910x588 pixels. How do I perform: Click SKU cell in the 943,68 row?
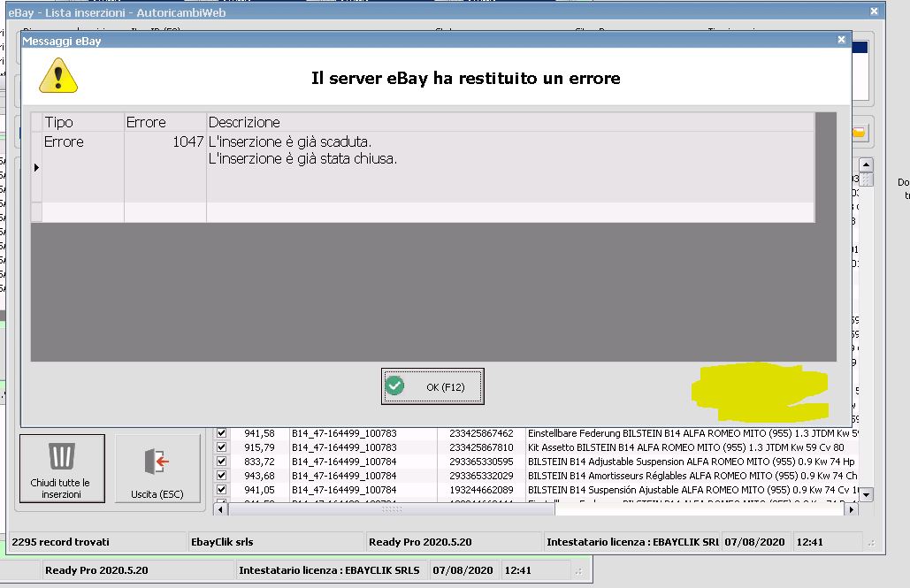point(363,476)
